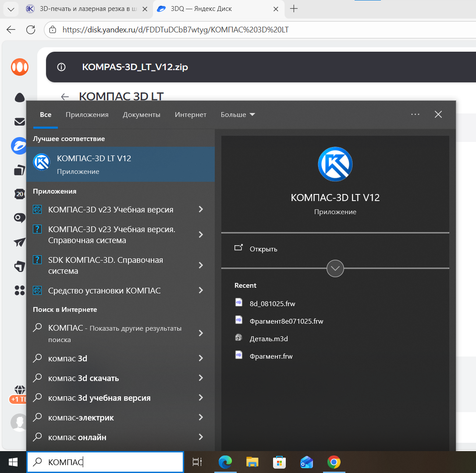Expand options for КОМПАС-3D v23 Справочная система
Image resolution: width=476 pixels, height=473 pixels.
[x=201, y=234]
